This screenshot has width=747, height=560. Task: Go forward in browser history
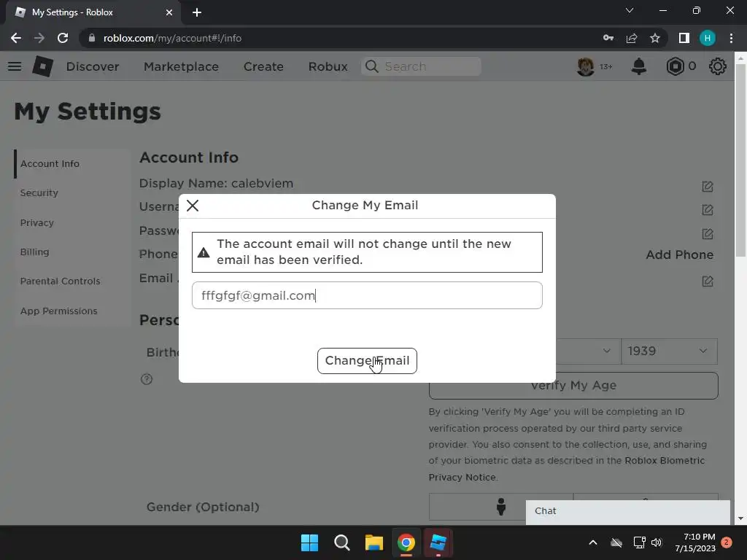click(39, 38)
